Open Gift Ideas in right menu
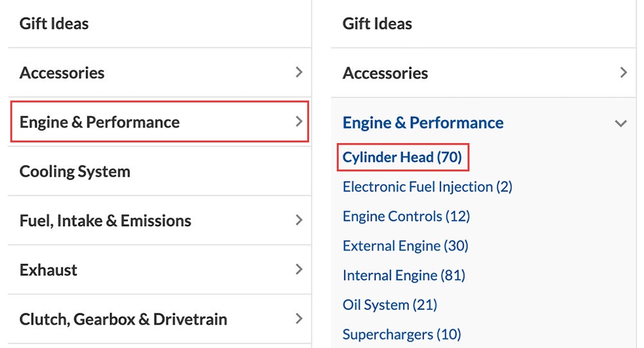This screenshot has height=348, width=644. pyautogui.click(x=377, y=23)
